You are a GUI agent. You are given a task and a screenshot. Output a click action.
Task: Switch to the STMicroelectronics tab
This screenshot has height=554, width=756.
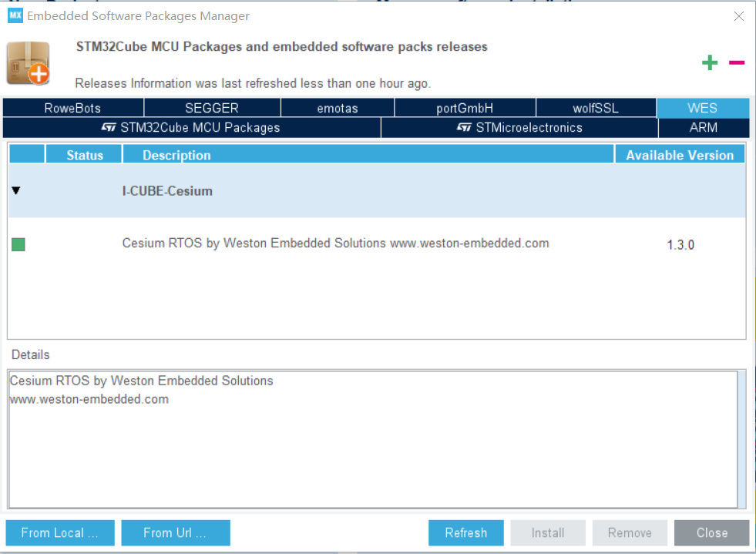coord(519,128)
